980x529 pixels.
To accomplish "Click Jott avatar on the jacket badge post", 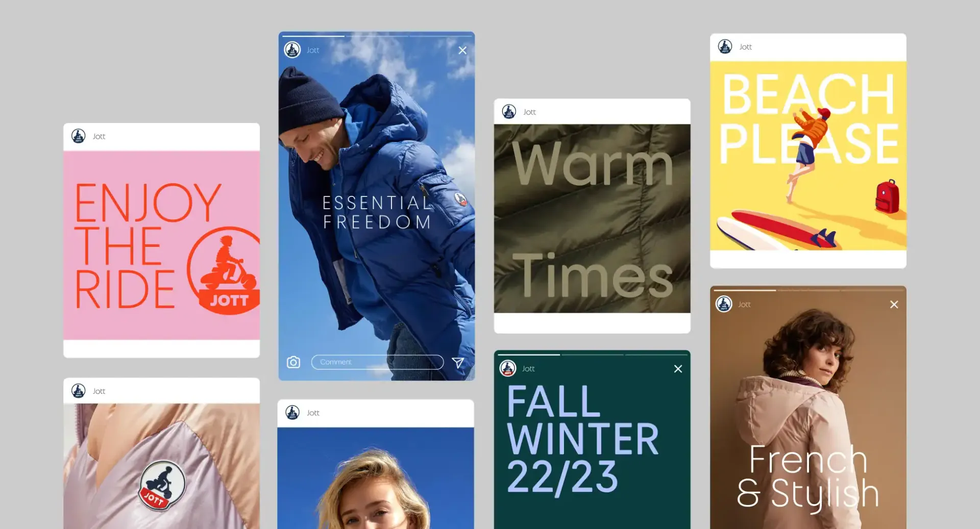I will click(79, 391).
